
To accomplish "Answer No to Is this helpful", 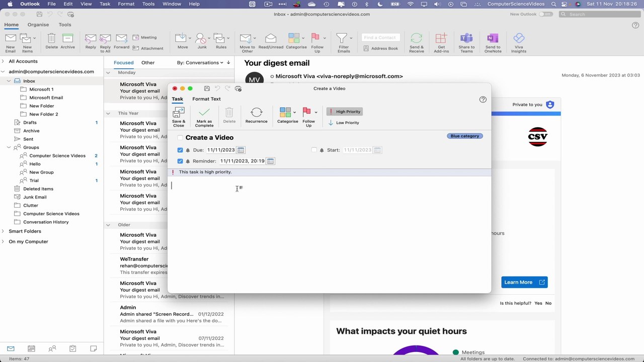I will [x=548, y=303].
